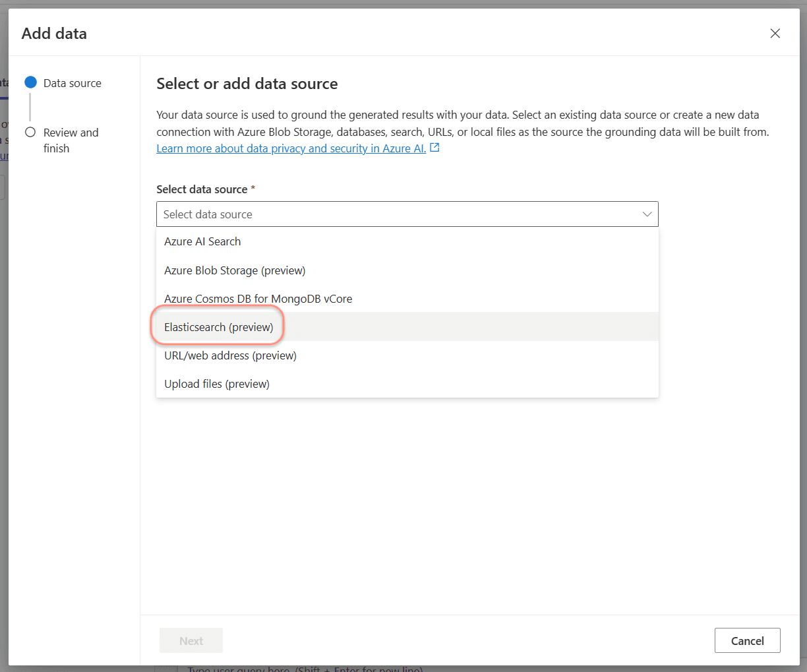807x672 pixels.
Task: Choose URL/web address (preview) source
Action: pyautogui.click(x=230, y=355)
